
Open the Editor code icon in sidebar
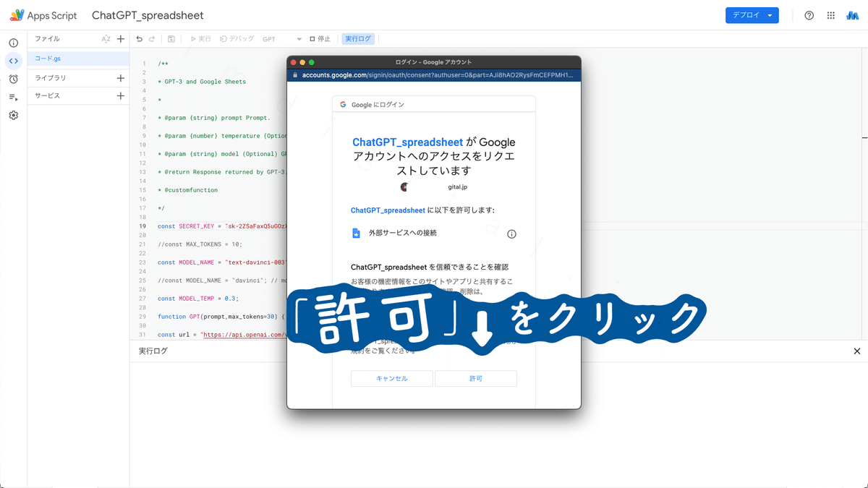tap(13, 61)
